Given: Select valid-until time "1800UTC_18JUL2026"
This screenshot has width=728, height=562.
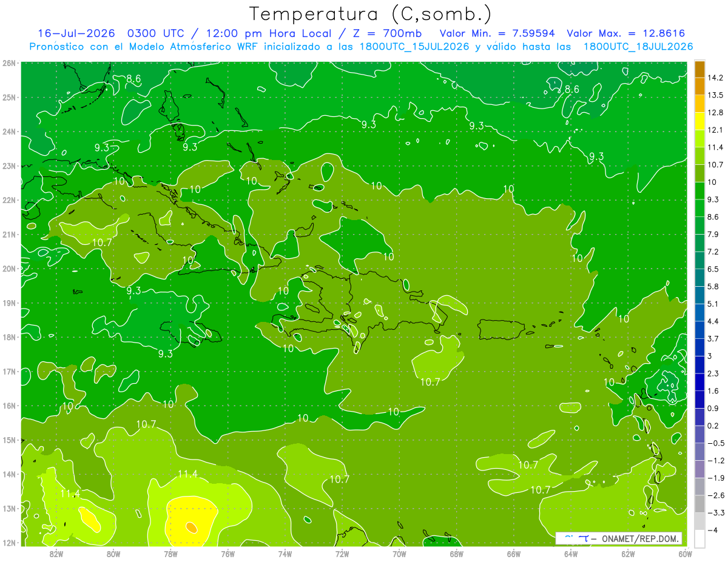Looking at the screenshot, I should pos(638,46).
